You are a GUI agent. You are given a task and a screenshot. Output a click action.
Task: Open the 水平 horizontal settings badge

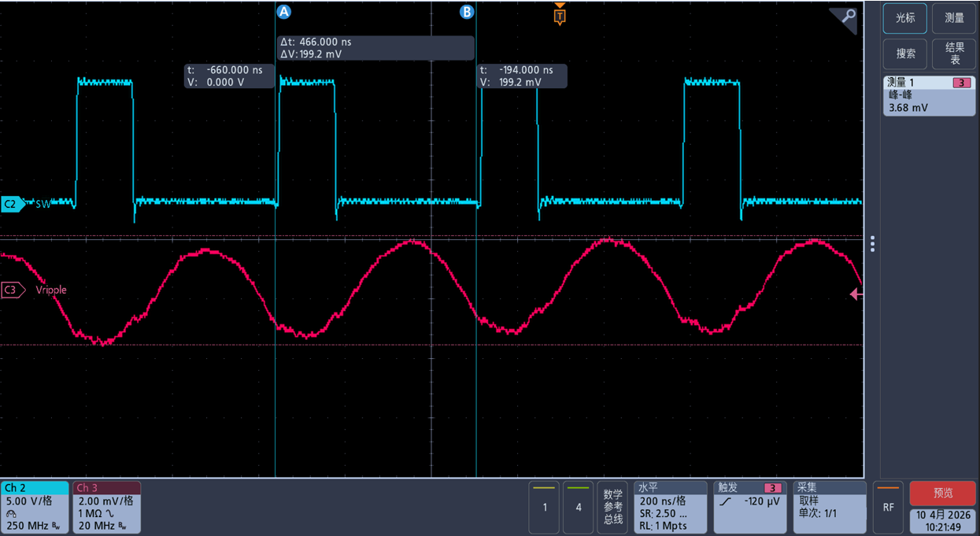[x=670, y=507]
